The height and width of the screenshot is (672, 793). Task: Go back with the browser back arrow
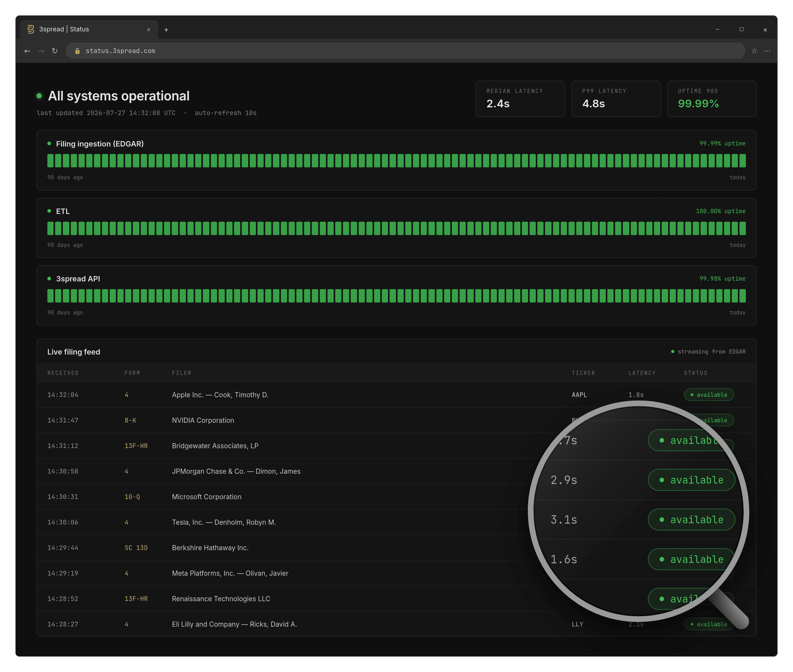27,51
